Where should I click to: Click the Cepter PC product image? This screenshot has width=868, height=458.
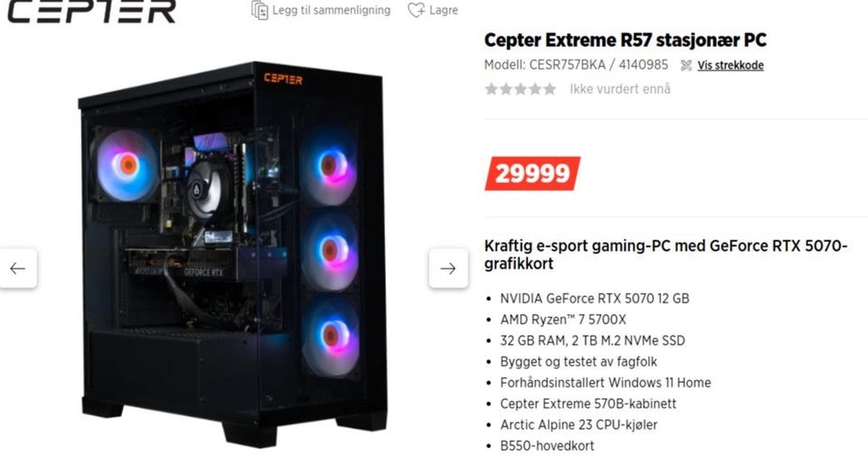(232, 254)
